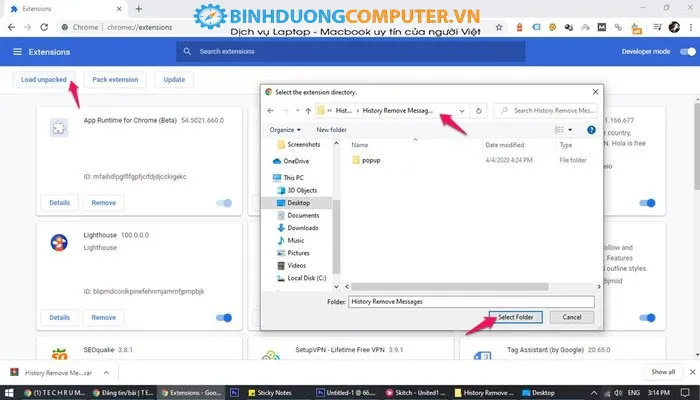
Task: Click the Update extensions button
Action: [x=174, y=79]
